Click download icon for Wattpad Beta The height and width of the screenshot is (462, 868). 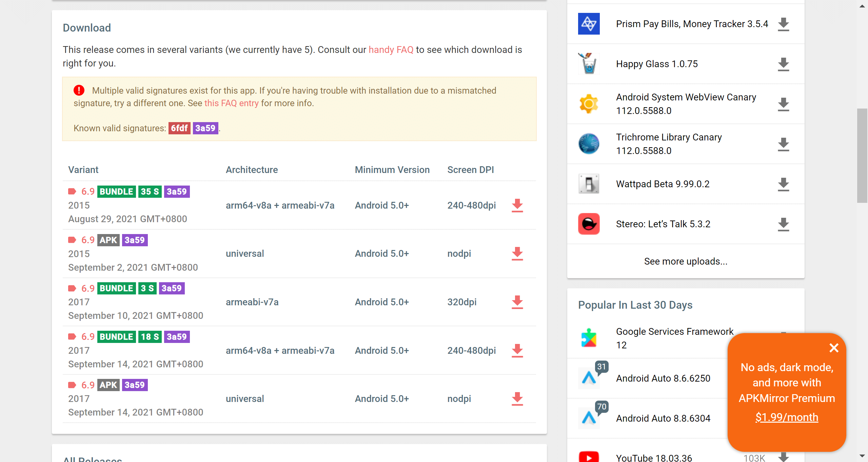(x=783, y=184)
